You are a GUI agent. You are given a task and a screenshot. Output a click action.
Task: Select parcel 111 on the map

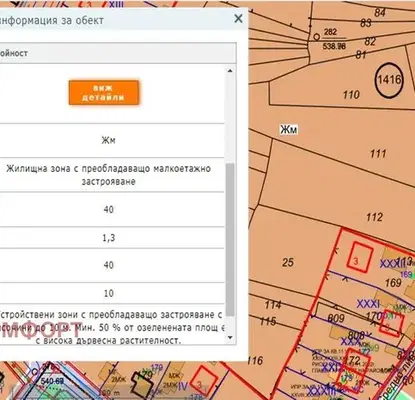click(378, 154)
